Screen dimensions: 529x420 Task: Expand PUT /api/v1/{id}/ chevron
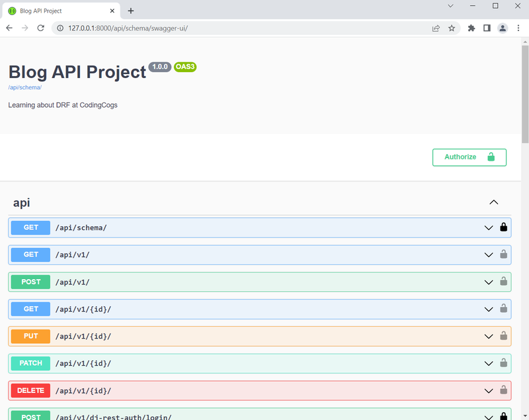click(x=489, y=337)
